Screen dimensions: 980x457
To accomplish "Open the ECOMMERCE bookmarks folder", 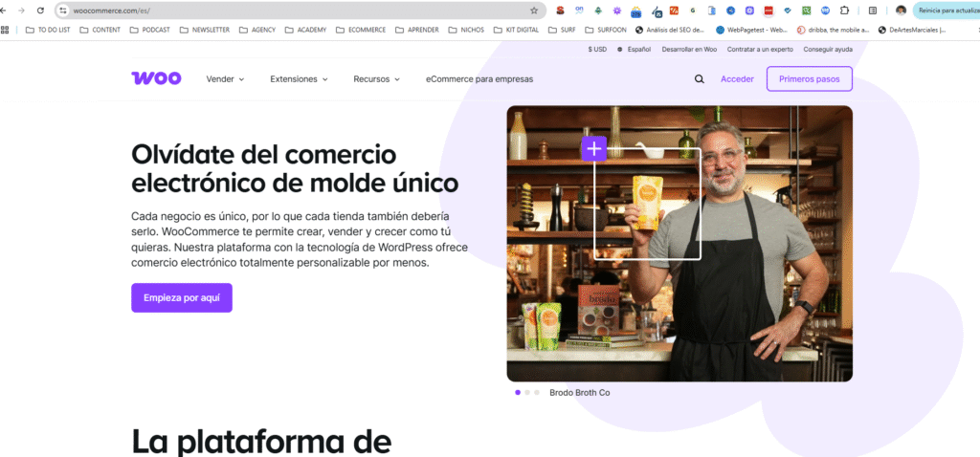I will pyautogui.click(x=362, y=30).
